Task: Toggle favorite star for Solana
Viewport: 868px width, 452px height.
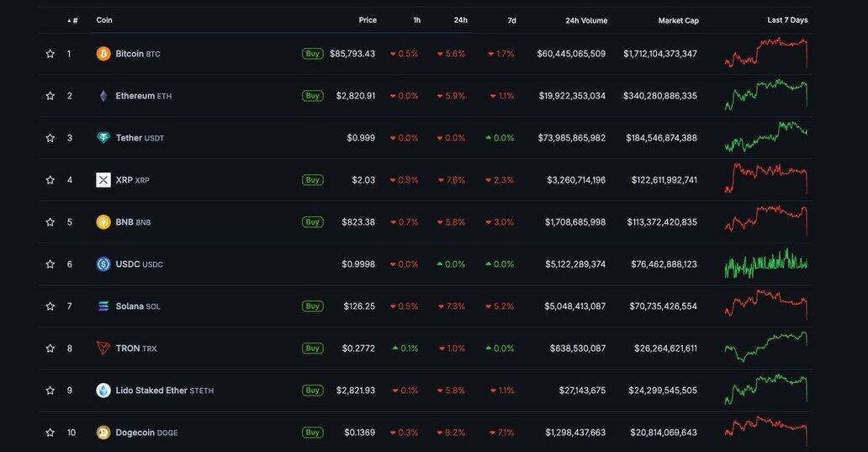Action: tap(50, 306)
